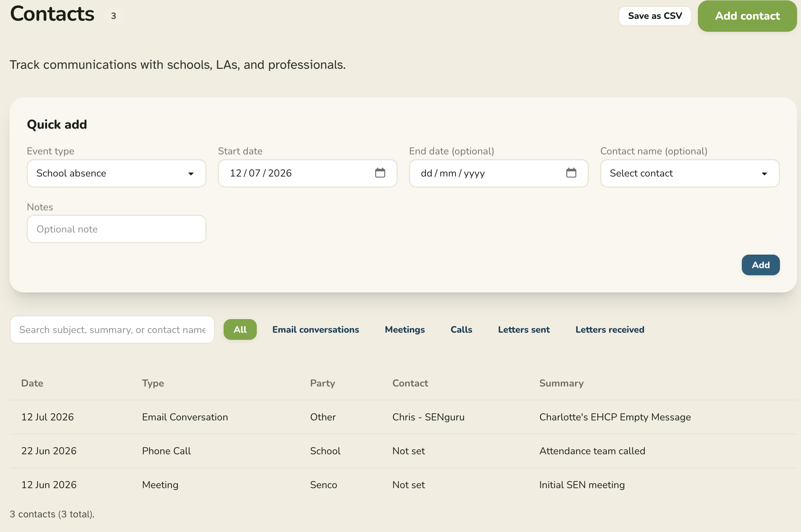Click the contacts count badge showing 3

click(113, 16)
